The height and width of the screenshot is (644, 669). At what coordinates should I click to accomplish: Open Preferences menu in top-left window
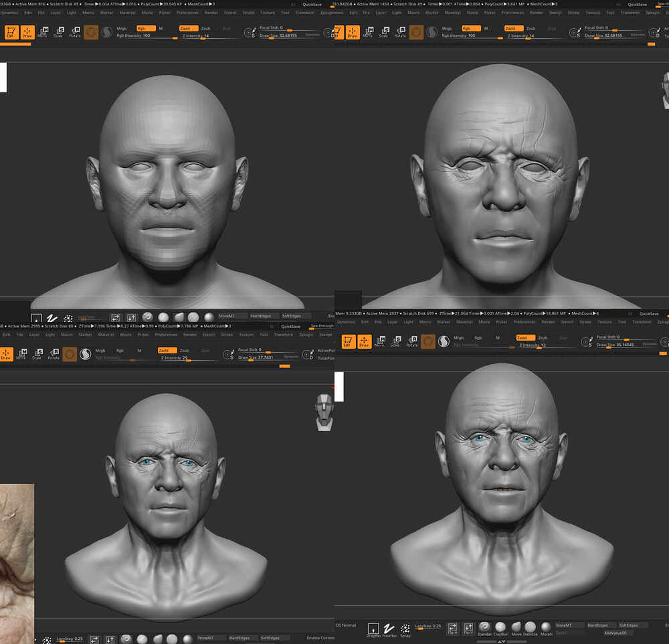pos(187,13)
